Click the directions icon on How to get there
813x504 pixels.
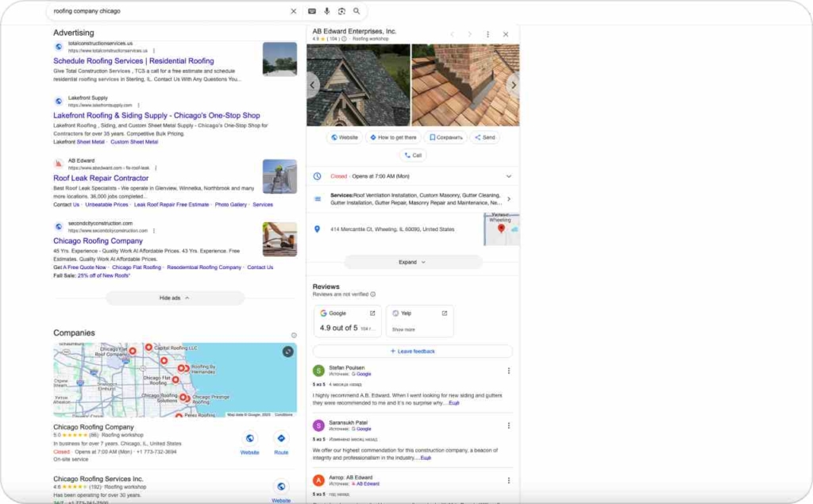pos(373,137)
